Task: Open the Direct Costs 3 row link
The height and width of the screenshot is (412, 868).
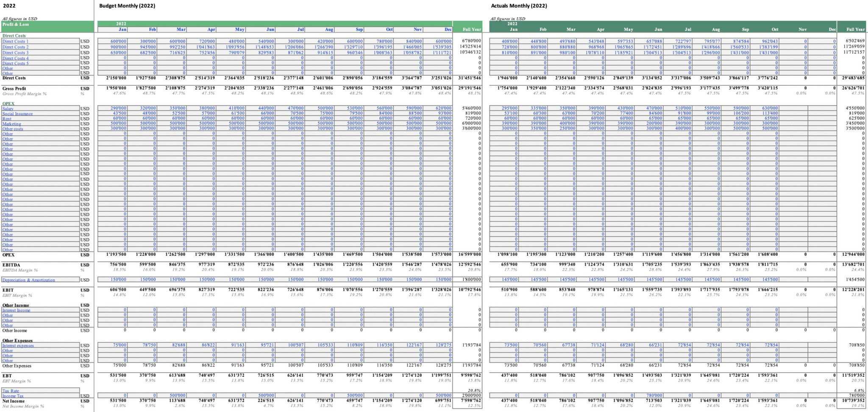Action: click(x=15, y=53)
